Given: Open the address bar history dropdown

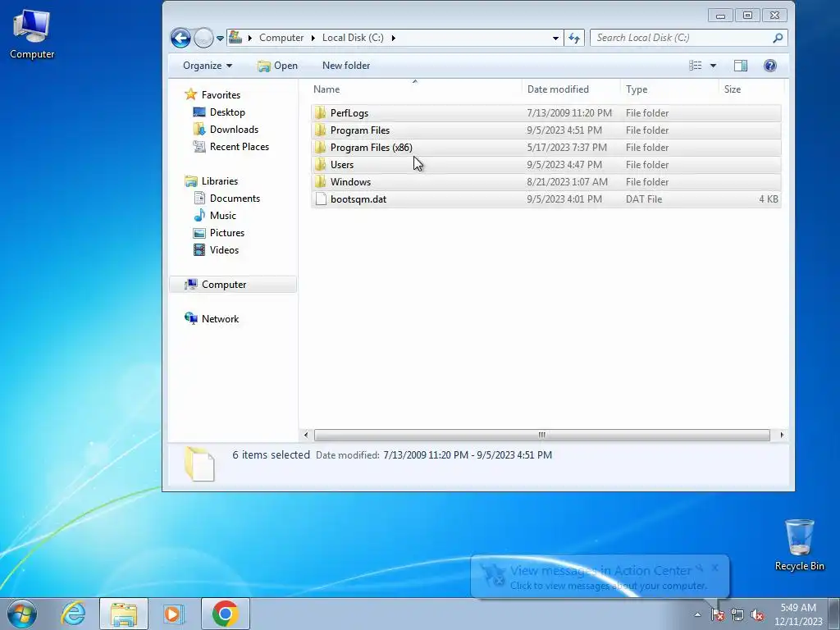Looking at the screenshot, I should (555, 38).
